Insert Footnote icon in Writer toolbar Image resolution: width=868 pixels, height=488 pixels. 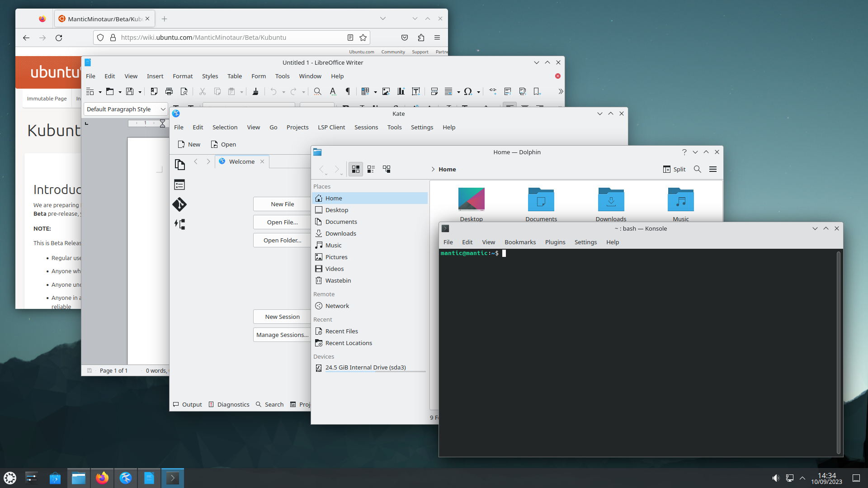coord(508,91)
